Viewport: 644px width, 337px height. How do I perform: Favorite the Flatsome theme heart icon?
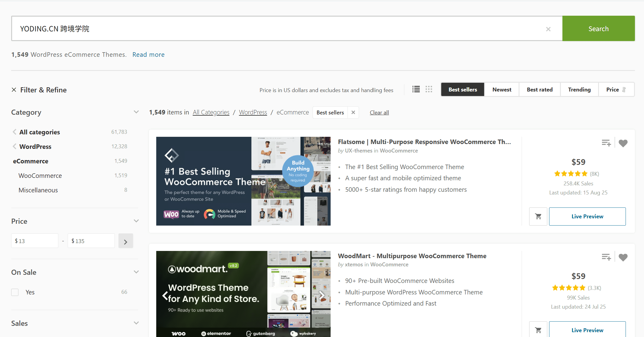tap(623, 143)
